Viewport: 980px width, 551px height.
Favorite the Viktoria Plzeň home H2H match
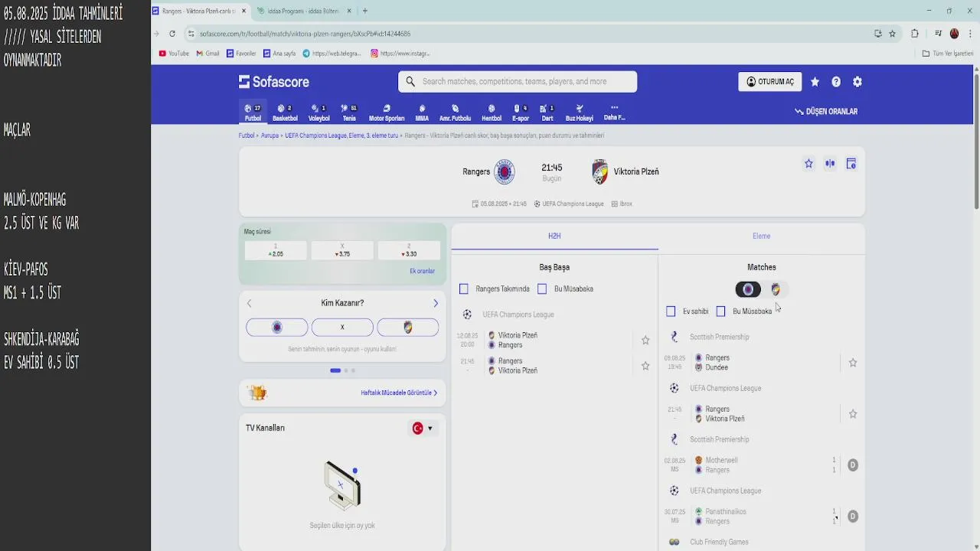[645, 341]
